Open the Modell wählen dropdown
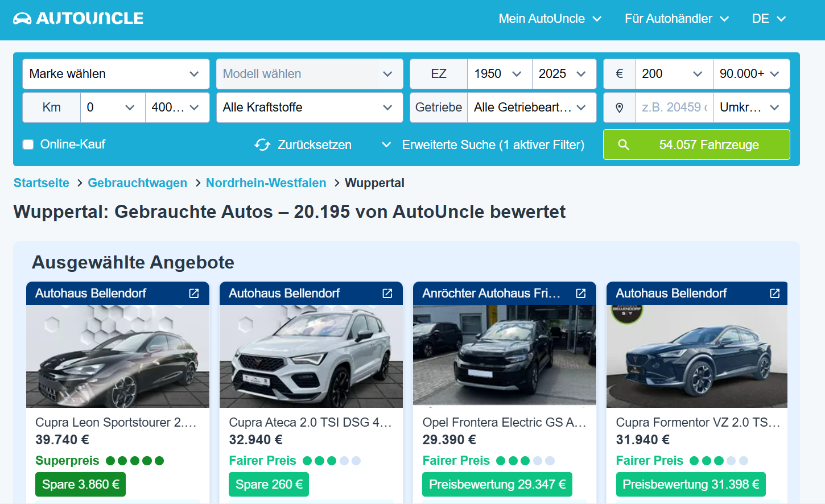Screen dimensions: 825x504 [310, 74]
